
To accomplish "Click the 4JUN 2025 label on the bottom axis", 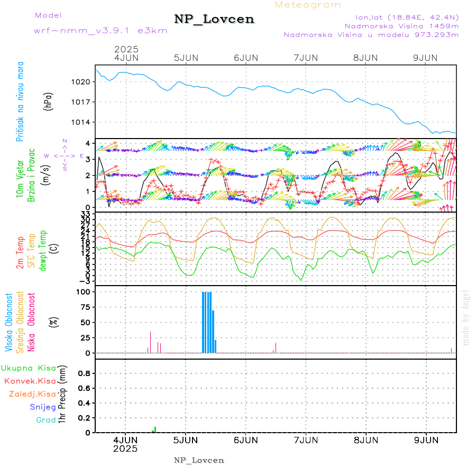I will pyautogui.click(x=125, y=444).
